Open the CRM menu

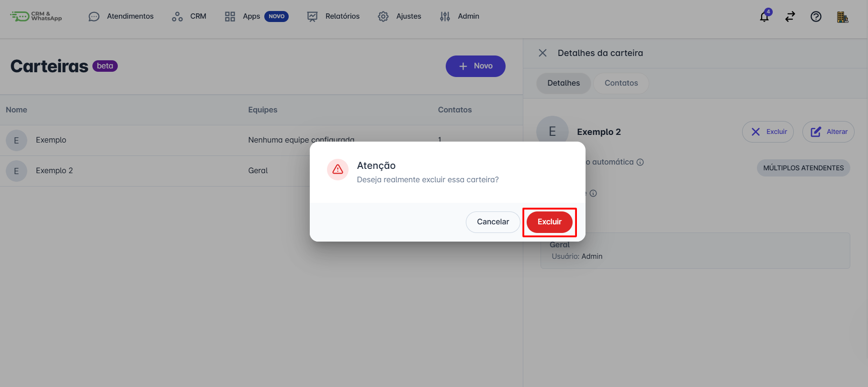click(x=189, y=16)
